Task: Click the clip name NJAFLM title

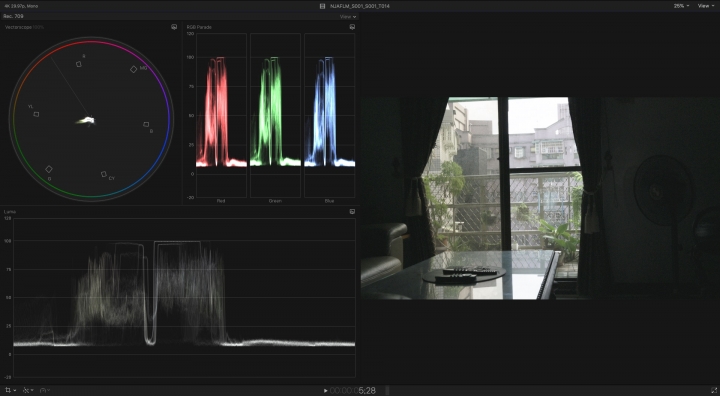Action: 360,6
